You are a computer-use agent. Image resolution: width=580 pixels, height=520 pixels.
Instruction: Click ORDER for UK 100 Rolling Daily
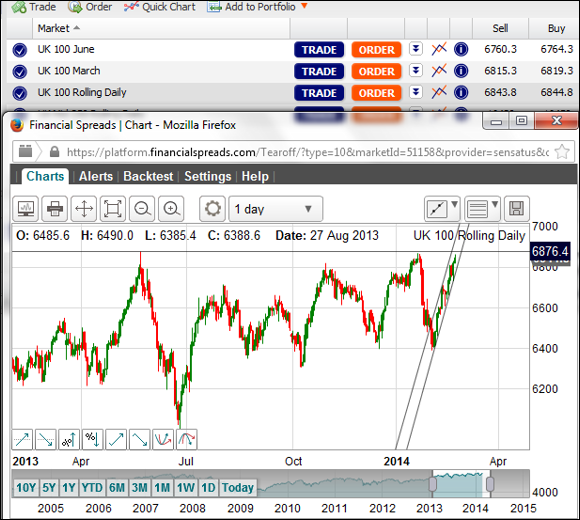377,93
